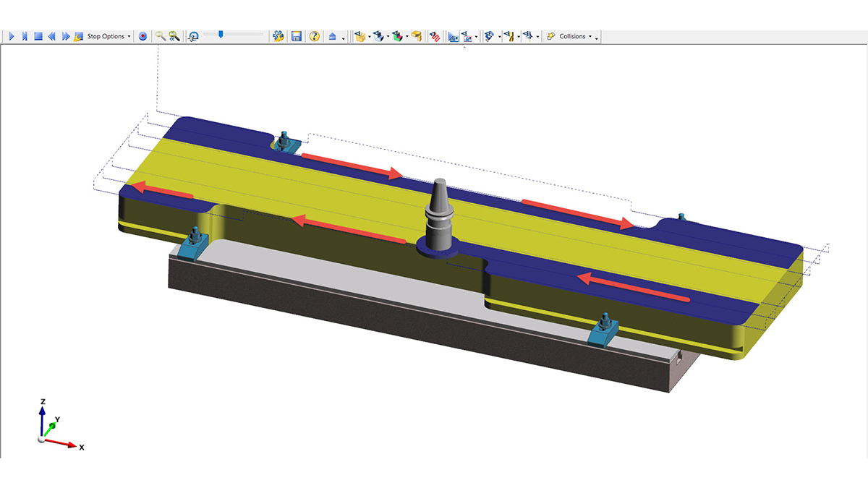Click the Step forward button
868x488 pixels.
[25, 36]
